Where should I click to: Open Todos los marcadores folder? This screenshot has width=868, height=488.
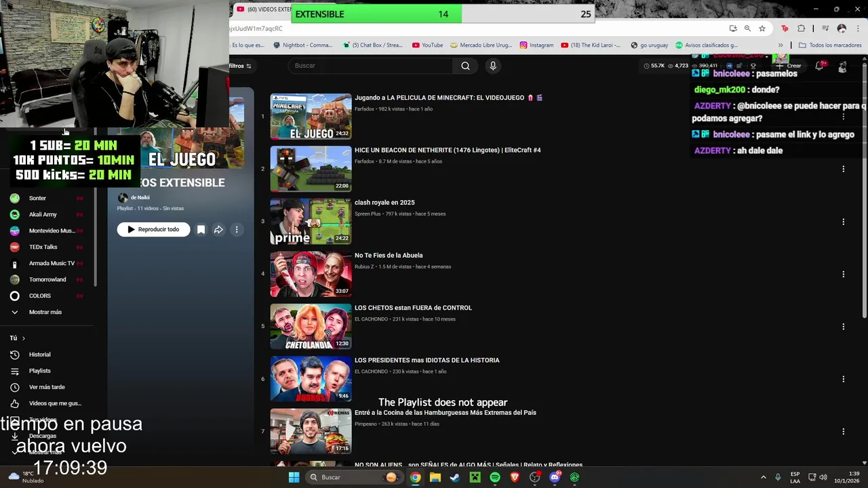pos(830,45)
